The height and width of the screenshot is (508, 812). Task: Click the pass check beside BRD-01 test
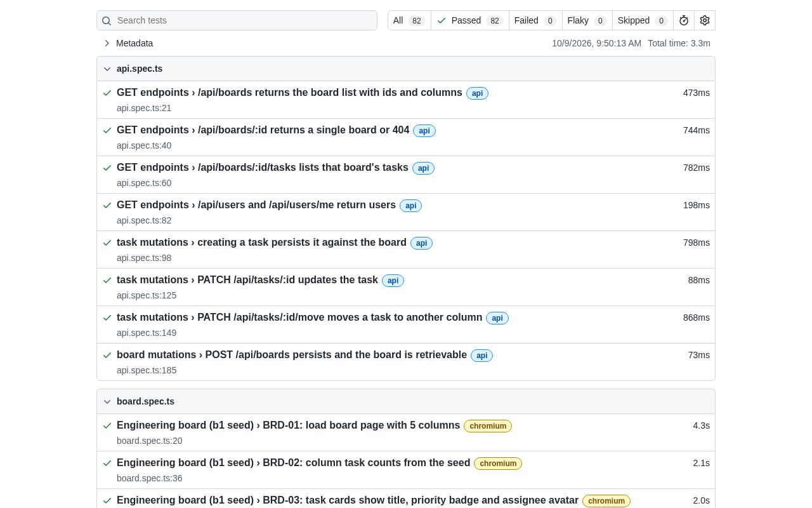[107, 425]
